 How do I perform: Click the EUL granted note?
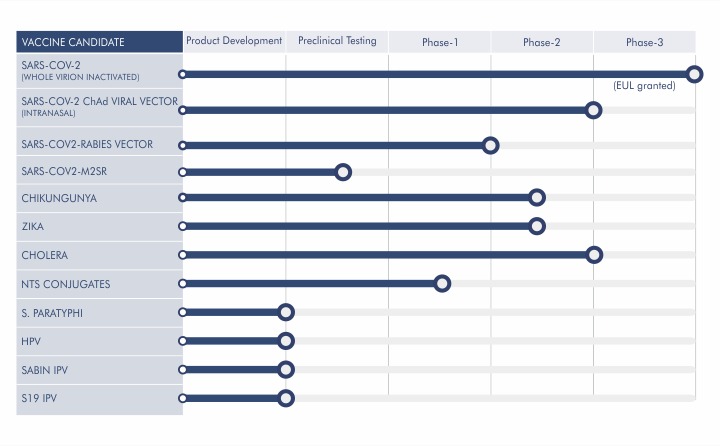click(x=644, y=86)
